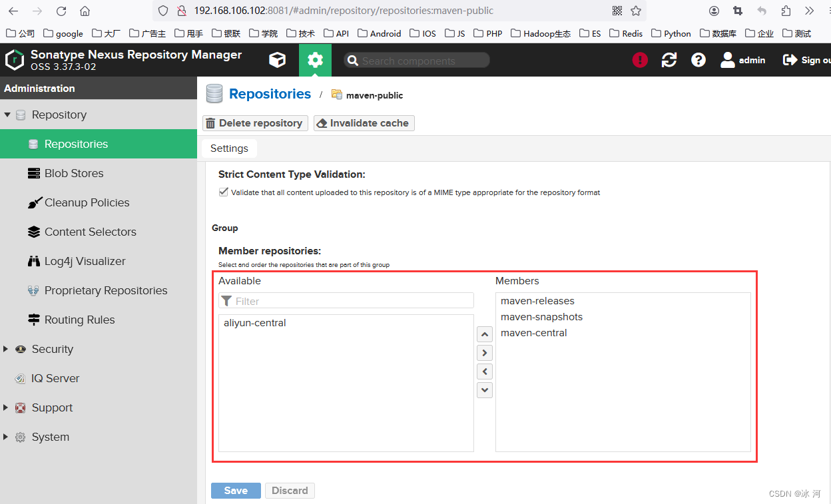Open IQ Server

click(x=99, y=378)
